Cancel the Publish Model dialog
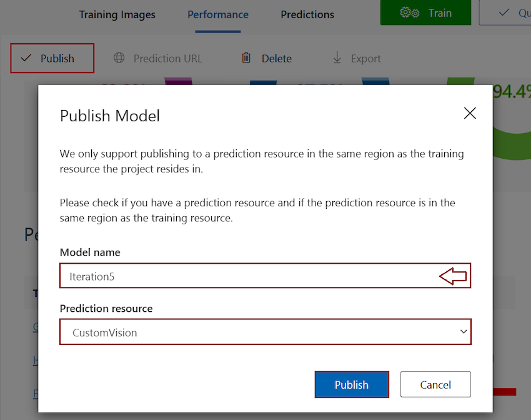The width and height of the screenshot is (531, 420). (435, 384)
